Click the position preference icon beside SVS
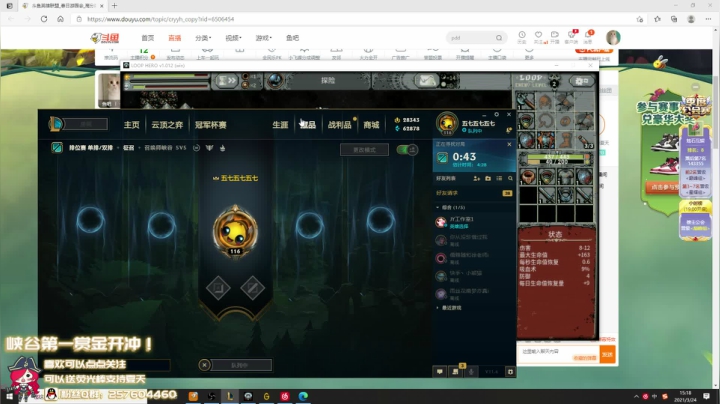 [x=196, y=148]
